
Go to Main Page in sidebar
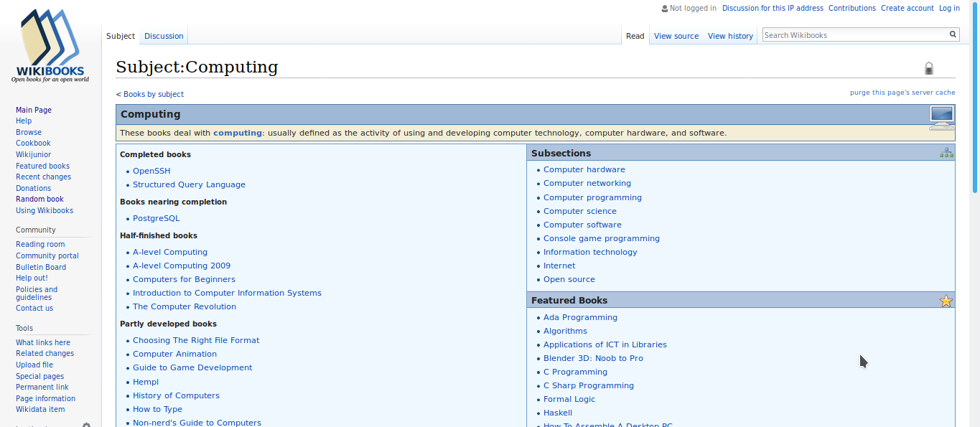click(x=34, y=110)
